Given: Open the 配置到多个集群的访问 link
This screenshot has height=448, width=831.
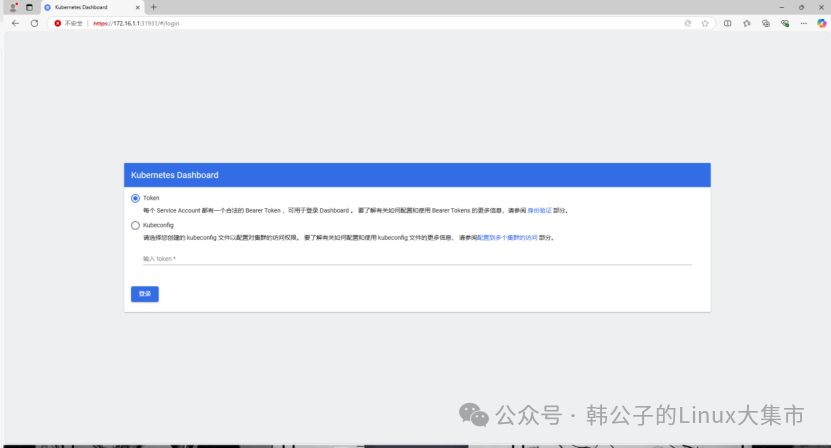Looking at the screenshot, I should 507,238.
